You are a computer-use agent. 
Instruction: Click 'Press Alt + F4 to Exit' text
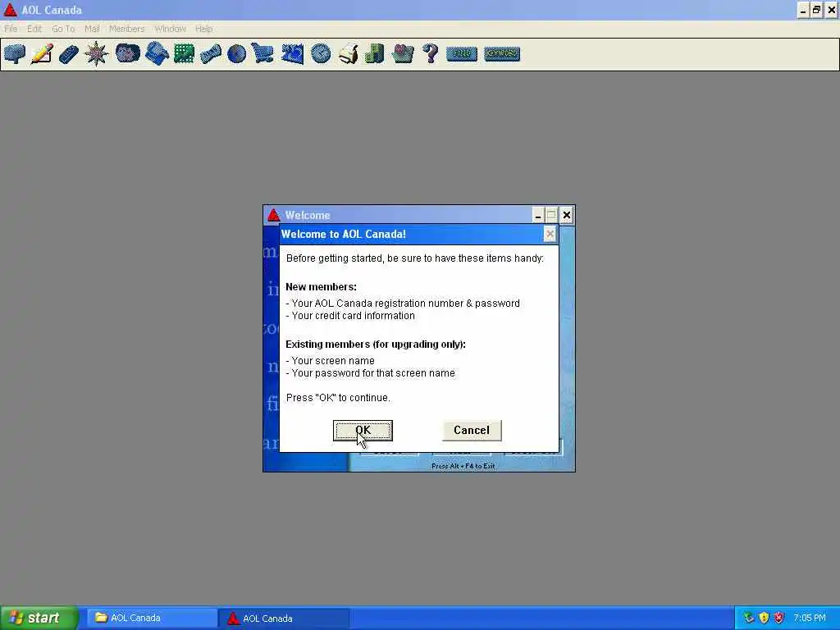point(463,466)
